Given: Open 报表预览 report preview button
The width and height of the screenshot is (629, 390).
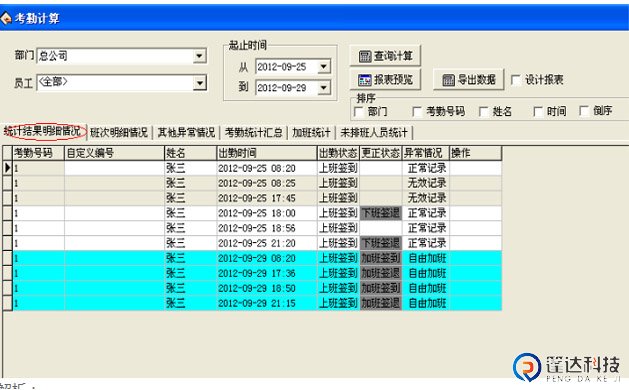Looking at the screenshot, I should (x=386, y=79).
